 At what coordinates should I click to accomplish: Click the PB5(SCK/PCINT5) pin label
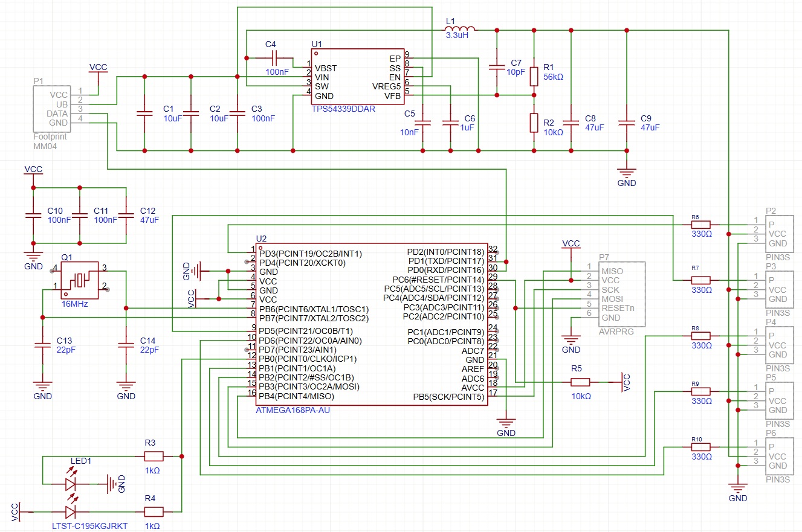click(448, 397)
